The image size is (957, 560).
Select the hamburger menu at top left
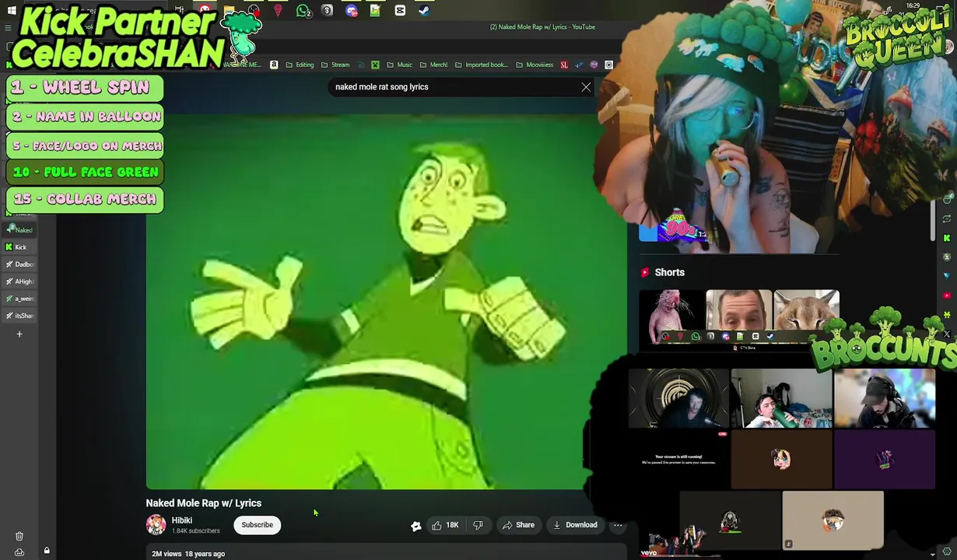8,27
